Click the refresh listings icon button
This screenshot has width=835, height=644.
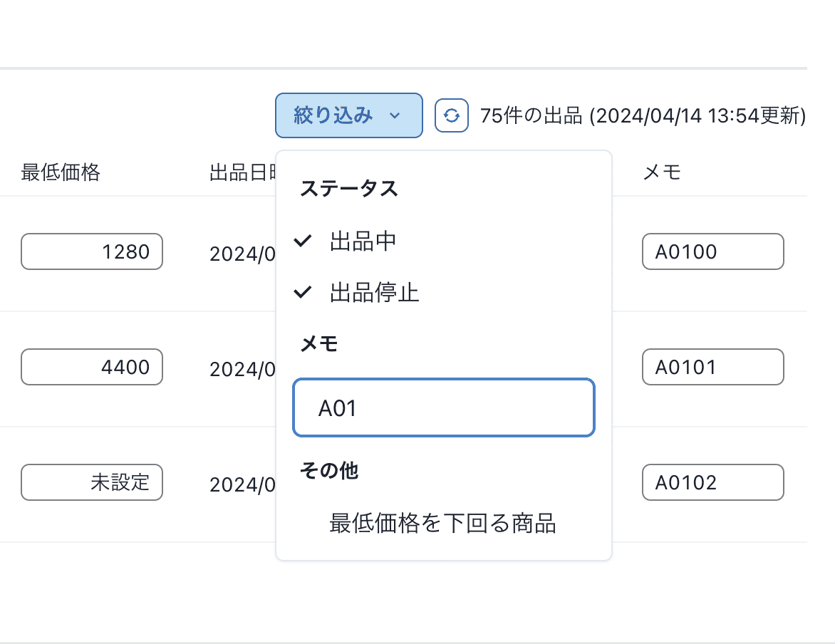click(x=451, y=115)
